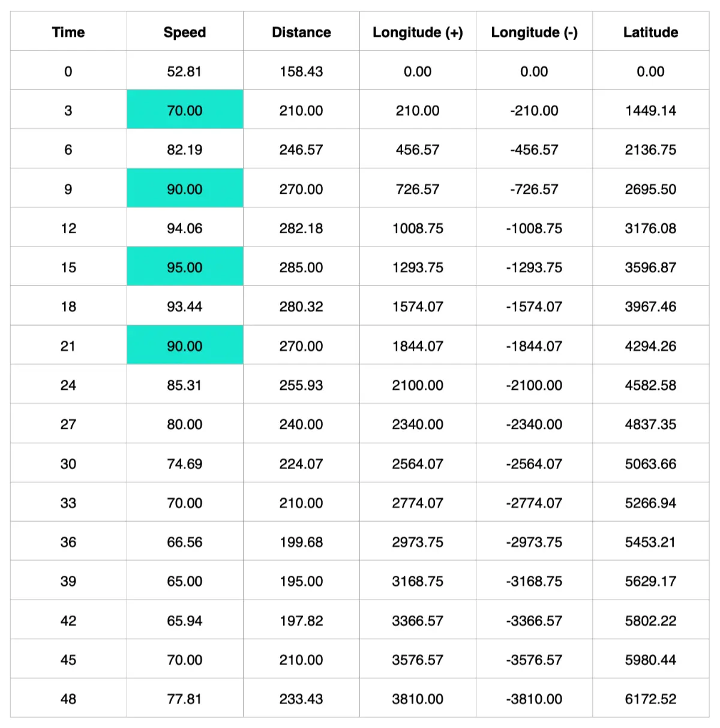Viewport: 720px width, 728px height.
Task: Click the speed cell 52.81
Action: click(x=185, y=71)
